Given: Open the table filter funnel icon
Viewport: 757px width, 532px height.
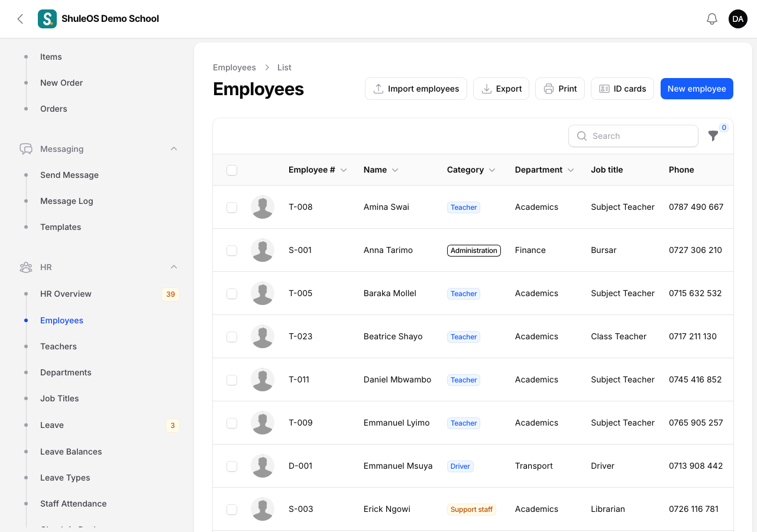Looking at the screenshot, I should [x=713, y=136].
